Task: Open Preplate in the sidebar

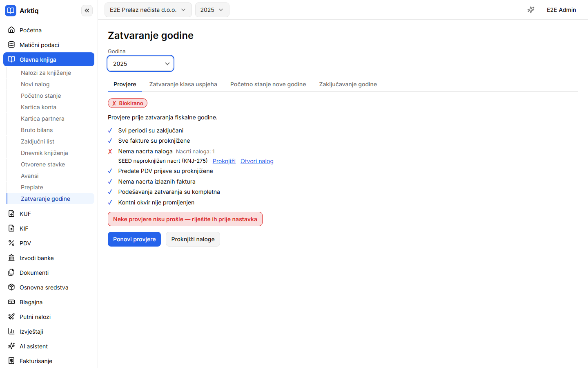Action: (51, 187)
